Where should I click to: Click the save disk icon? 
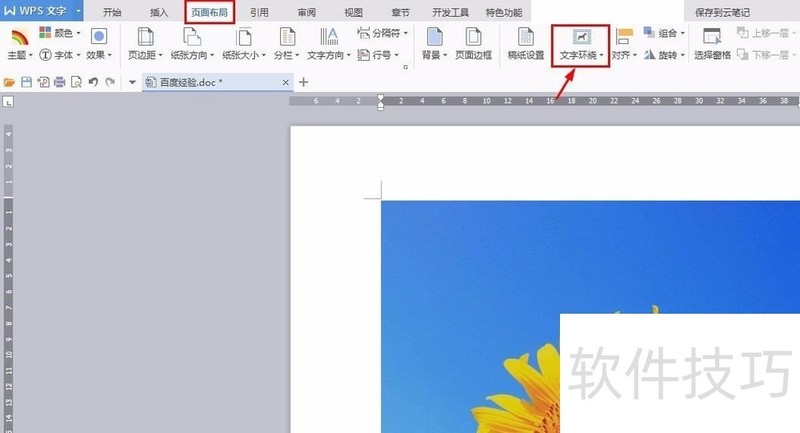[27, 81]
